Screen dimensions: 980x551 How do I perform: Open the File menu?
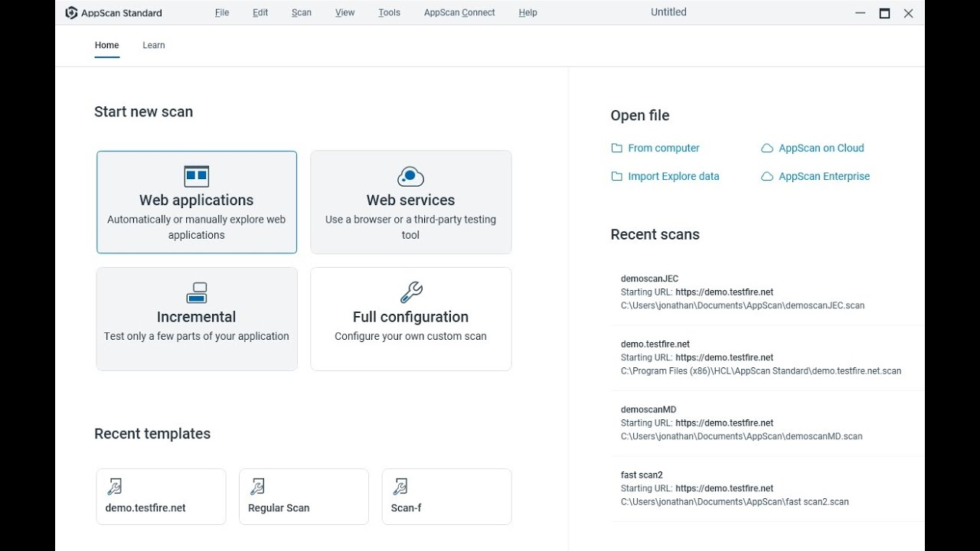[x=222, y=12]
